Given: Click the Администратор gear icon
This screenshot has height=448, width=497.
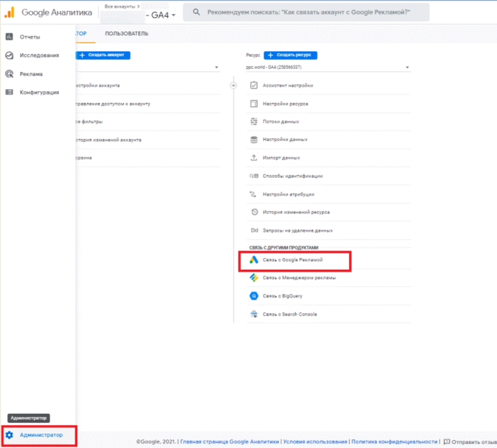Looking at the screenshot, I should click(9, 435).
